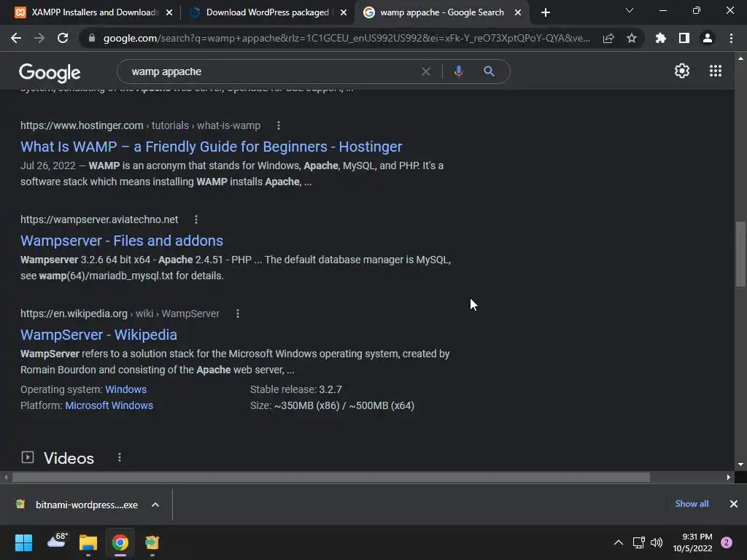The image size is (747, 560).
Task: Close the wamp appache Google Search tab
Action: coord(518,13)
